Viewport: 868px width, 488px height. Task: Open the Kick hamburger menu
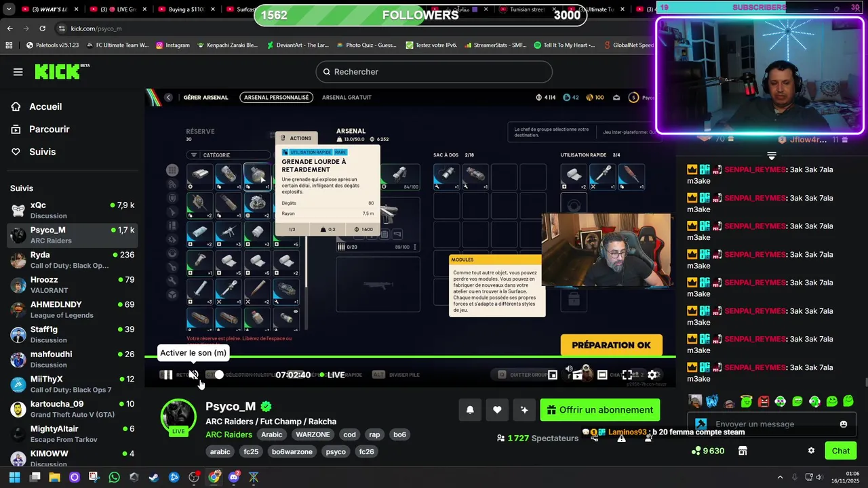point(18,72)
